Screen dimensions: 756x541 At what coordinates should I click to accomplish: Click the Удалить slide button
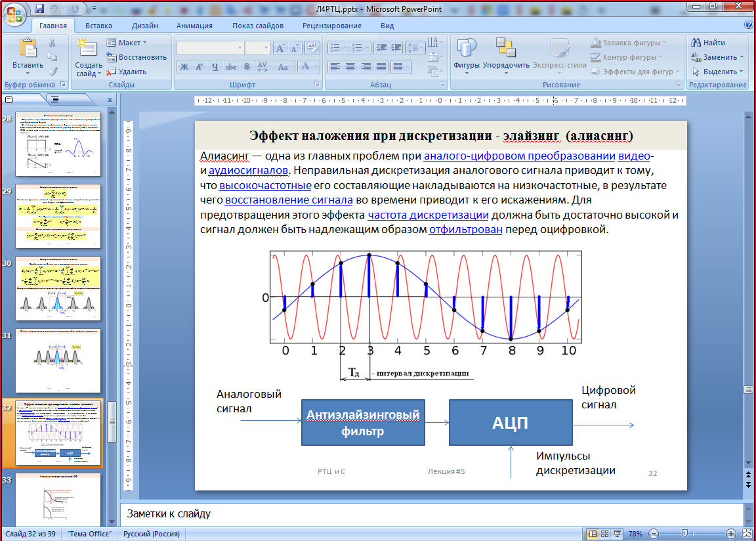pyautogui.click(x=127, y=72)
